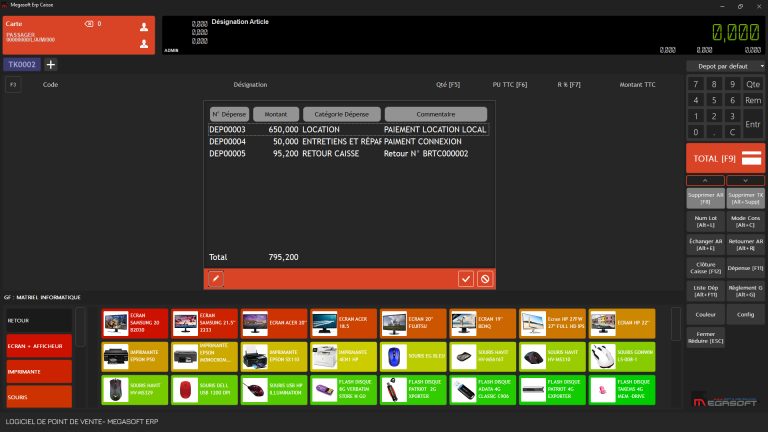Image resolution: width=768 pixels, height=432 pixels.
Task: Open the RETOUR category
Action: pyautogui.click(x=39, y=320)
